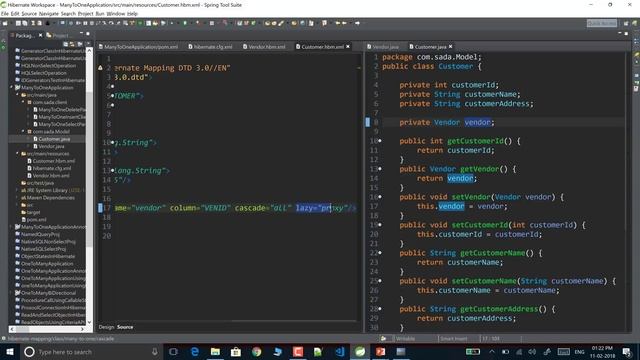The image size is (640, 360).
Task: Close the Customer.java tab
Action: (x=451, y=47)
